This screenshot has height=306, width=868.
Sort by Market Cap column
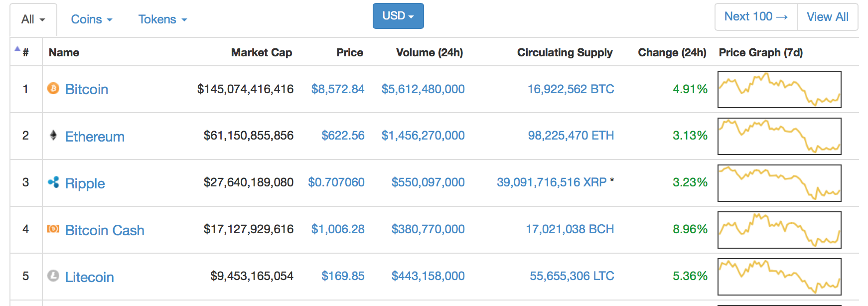262,52
